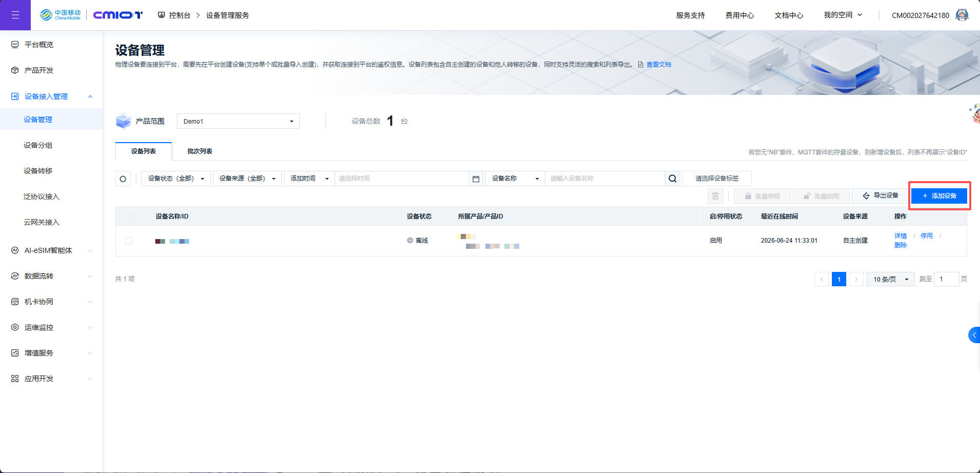Open the hamburger menu in the purple corner

coord(15,15)
